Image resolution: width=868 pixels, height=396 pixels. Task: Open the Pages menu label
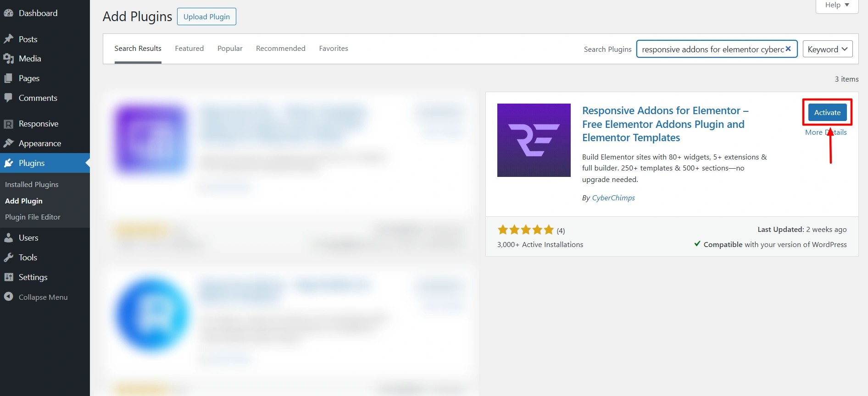click(x=29, y=78)
